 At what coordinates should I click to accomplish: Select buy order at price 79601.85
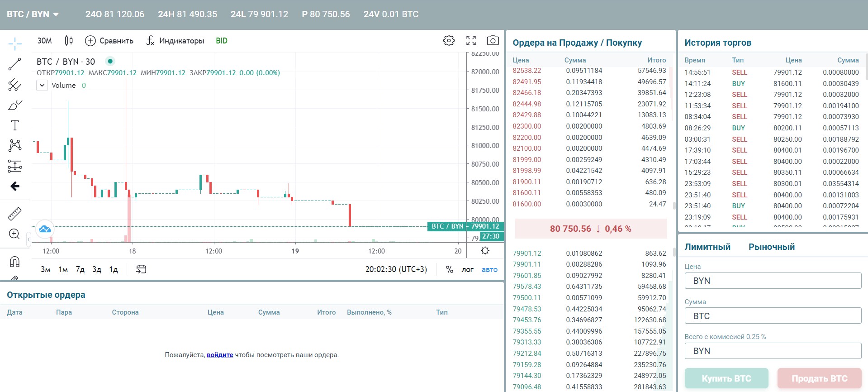pos(589,276)
